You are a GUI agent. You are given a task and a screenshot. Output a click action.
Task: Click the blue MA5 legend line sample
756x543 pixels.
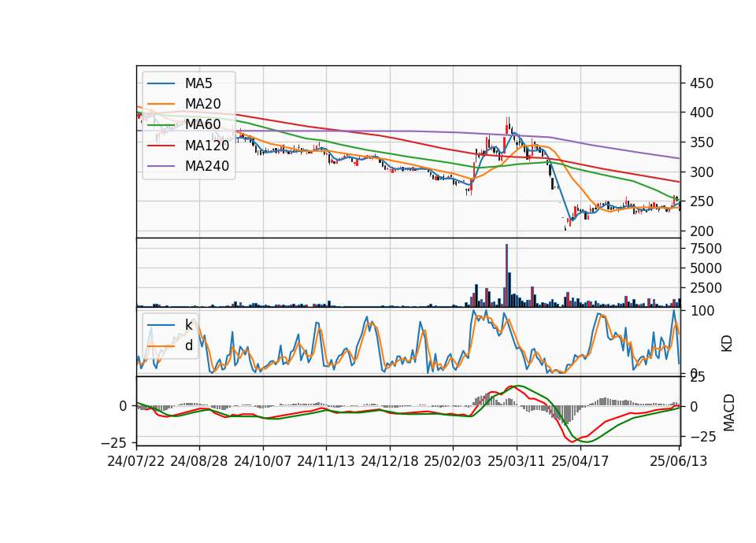pos(161,84)
